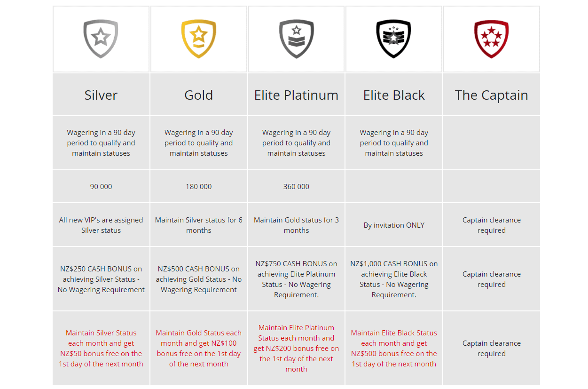Click the Gold shield badge icon
Screen dimensions: 588x389
(x=198, y=39)
